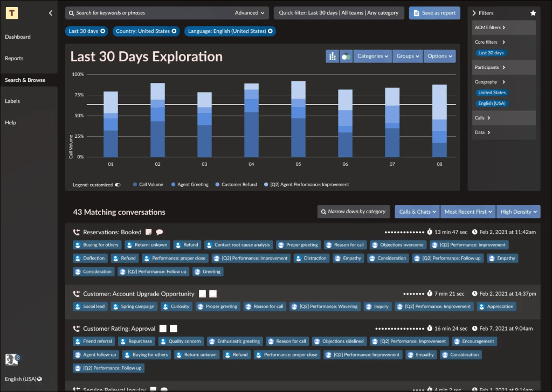Open the Most Recent First sort dropdown
Screen dimensions: 552x392
pyautogui.click(x=467, y=212)
